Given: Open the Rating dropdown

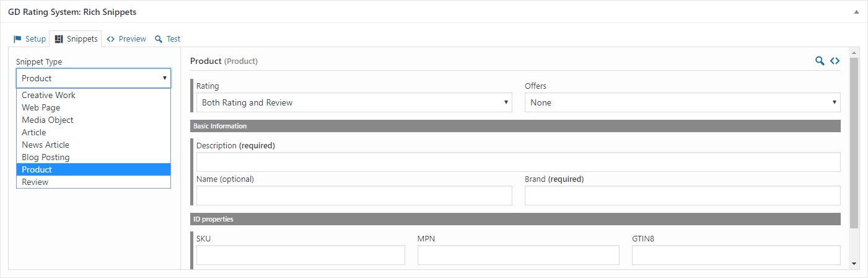Looking at the screenshot, I should [x=354, y=102].
